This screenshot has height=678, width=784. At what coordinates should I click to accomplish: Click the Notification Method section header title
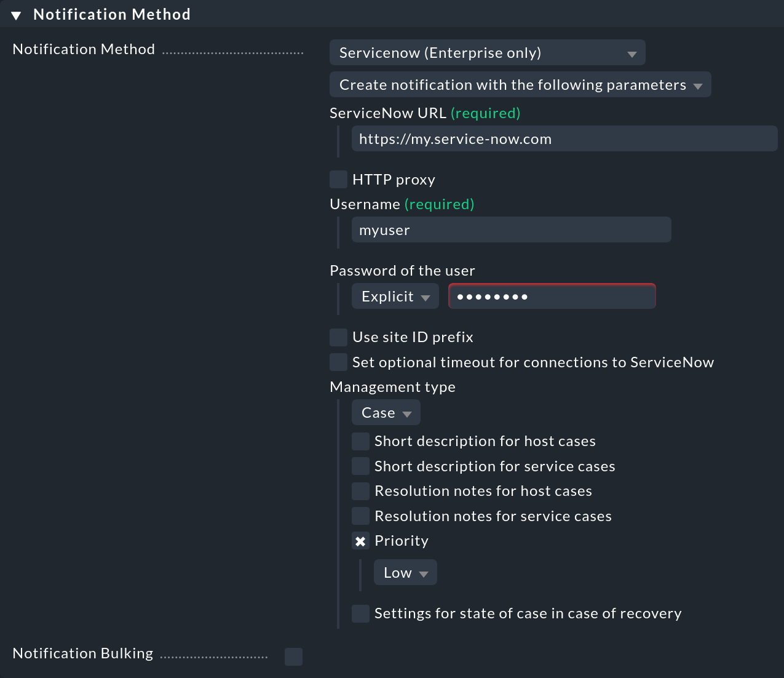pyautogui.click(x=112, y=15)
